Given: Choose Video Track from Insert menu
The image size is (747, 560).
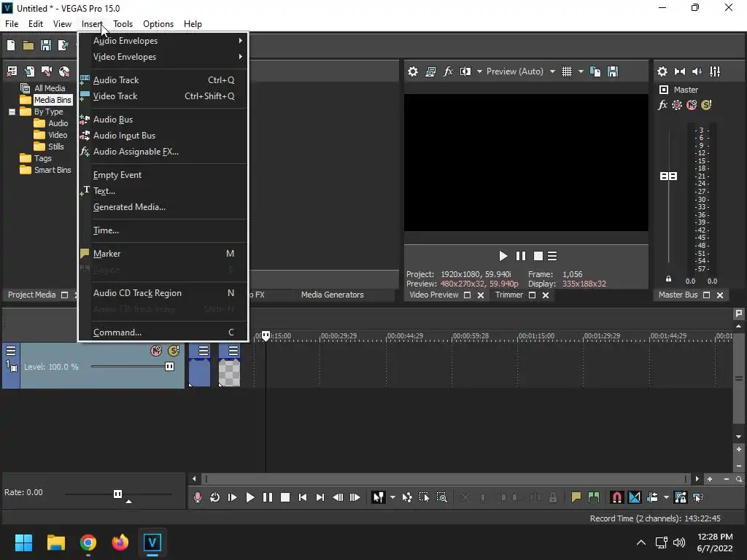Looking at the screenshot, I should coord(163,96).
